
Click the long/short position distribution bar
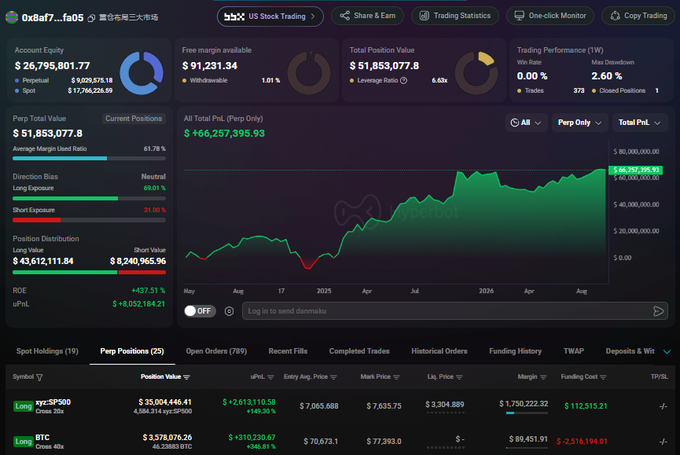pyautogui.click(x=89, y=272)
